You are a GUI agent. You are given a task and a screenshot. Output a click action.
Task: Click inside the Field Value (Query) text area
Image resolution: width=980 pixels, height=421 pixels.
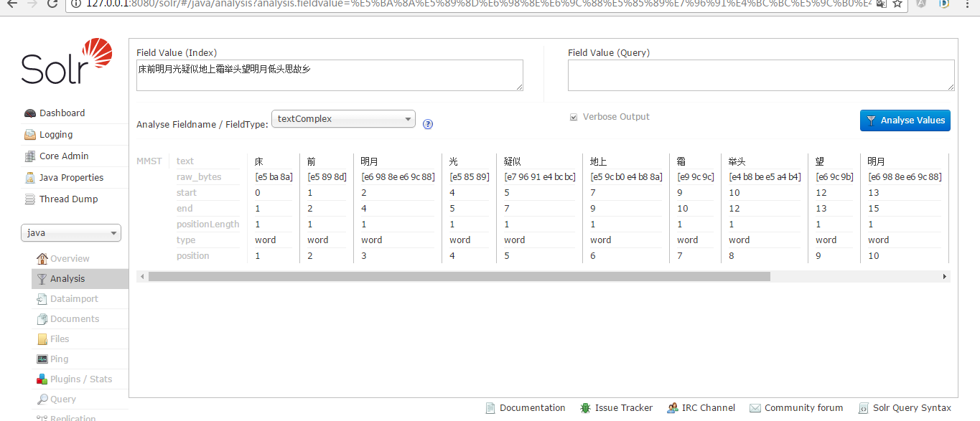[x=761, y=75]
